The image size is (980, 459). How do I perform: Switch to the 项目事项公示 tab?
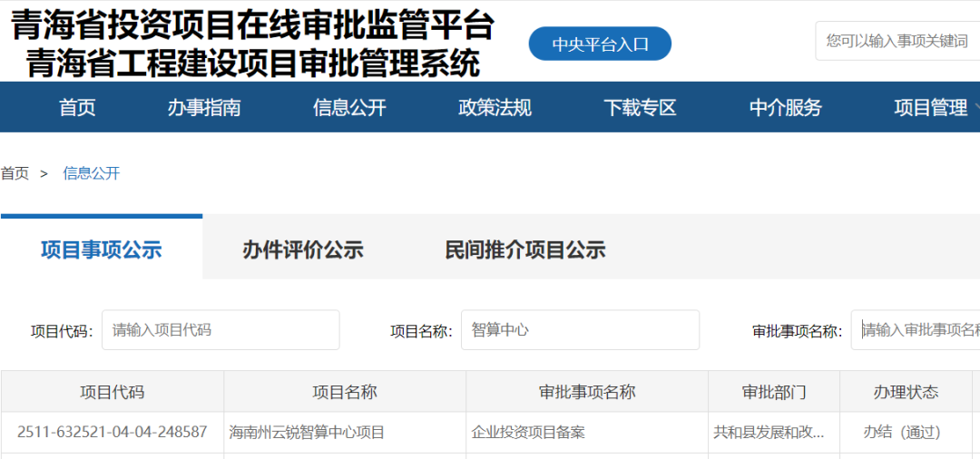pos(101,249)
